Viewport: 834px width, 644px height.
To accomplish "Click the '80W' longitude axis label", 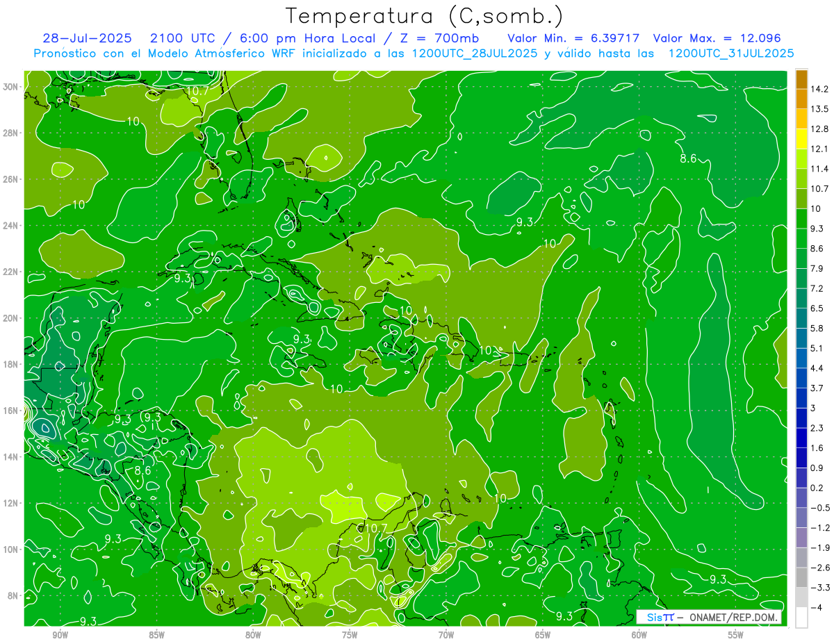I will pos(253,636).
